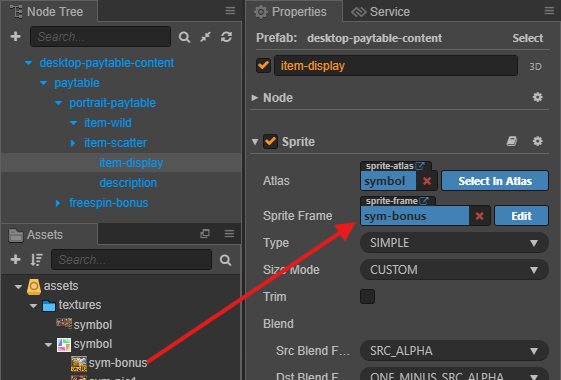Collapse desktop-paytable-content node

29,63
